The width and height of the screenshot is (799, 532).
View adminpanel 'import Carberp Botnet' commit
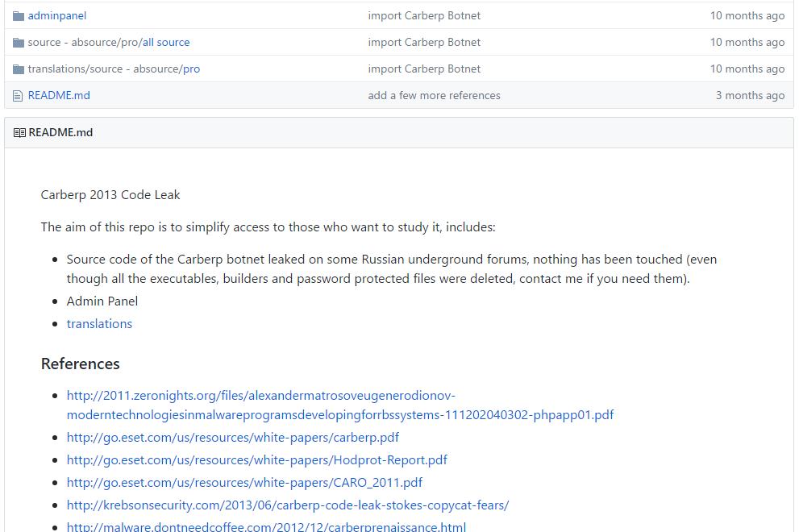pyautogui.click(x=424, y=15)
